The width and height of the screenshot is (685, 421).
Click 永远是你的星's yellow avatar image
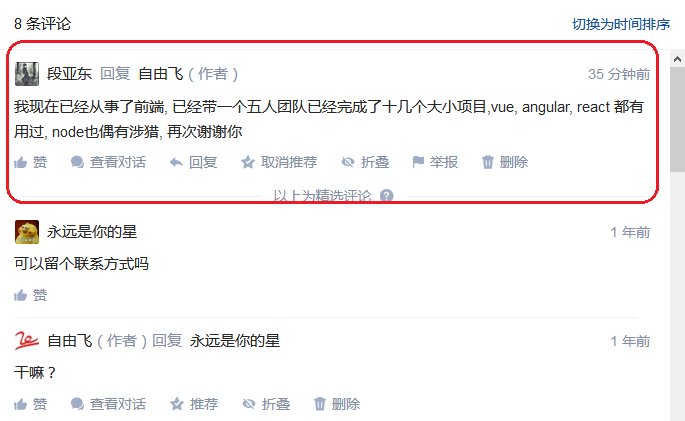point(27,232)
